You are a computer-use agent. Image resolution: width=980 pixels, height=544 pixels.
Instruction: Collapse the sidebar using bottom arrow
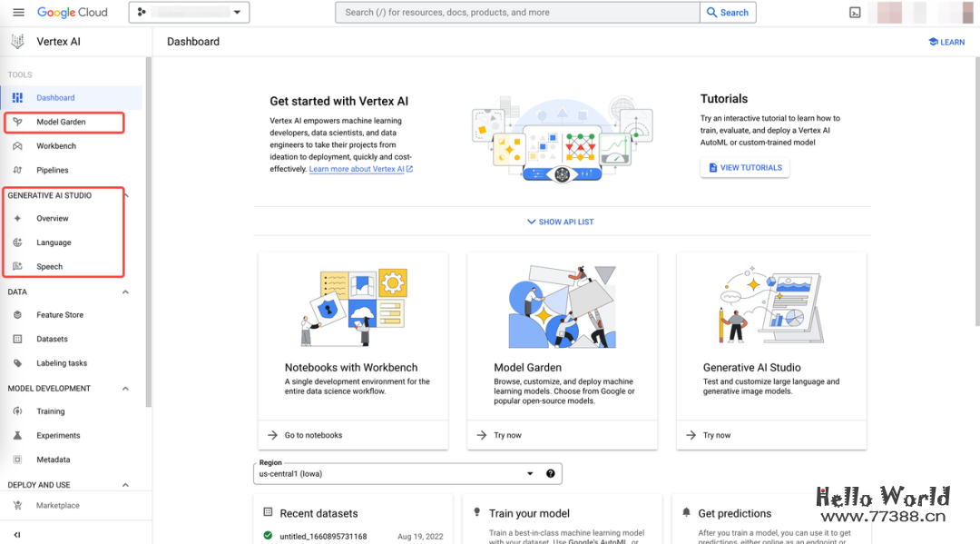(17, 534)
